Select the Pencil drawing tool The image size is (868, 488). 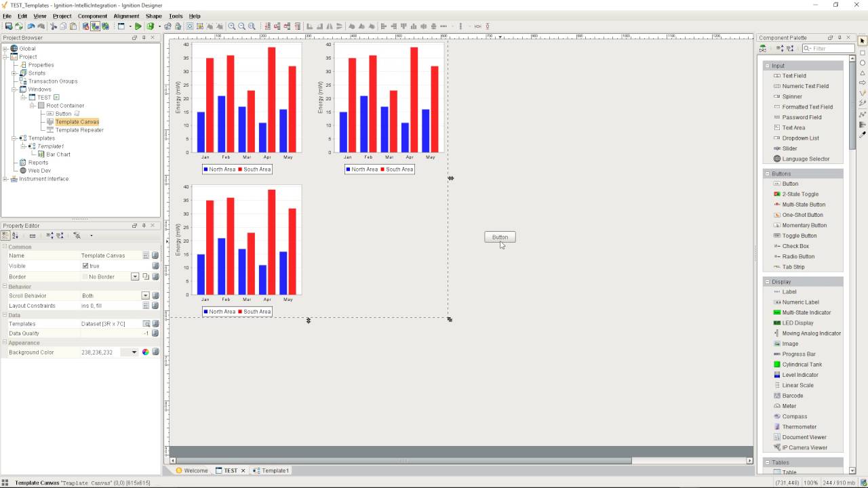point(863,94)
